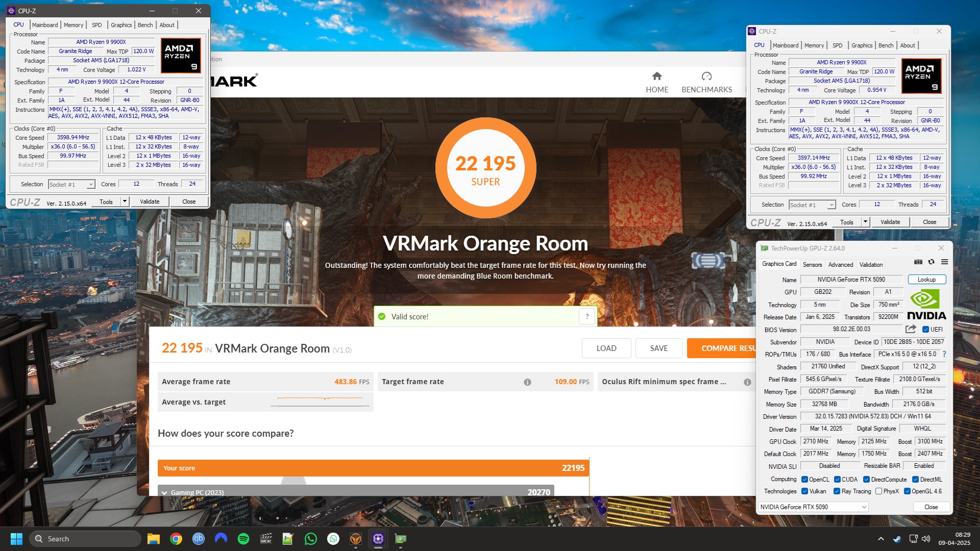Viewport: 980px width, 551px height.
Task: Toggle the CUDA checkbox
Action: tap(837, 480)
